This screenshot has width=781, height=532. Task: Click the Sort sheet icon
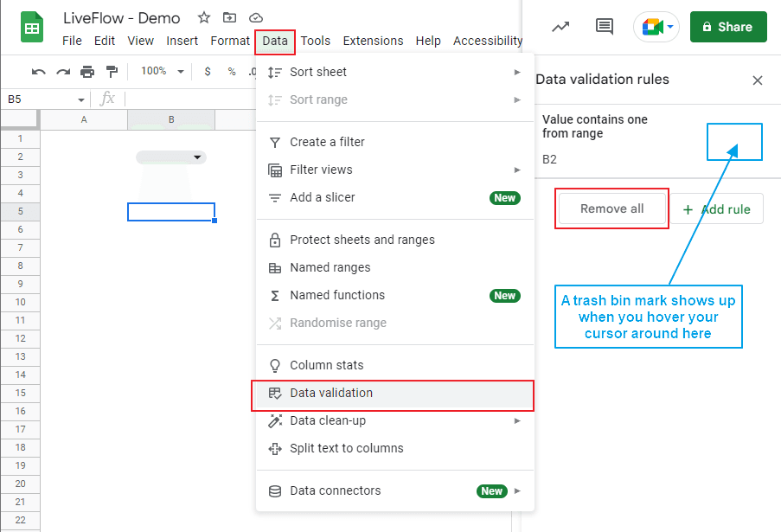275,73
